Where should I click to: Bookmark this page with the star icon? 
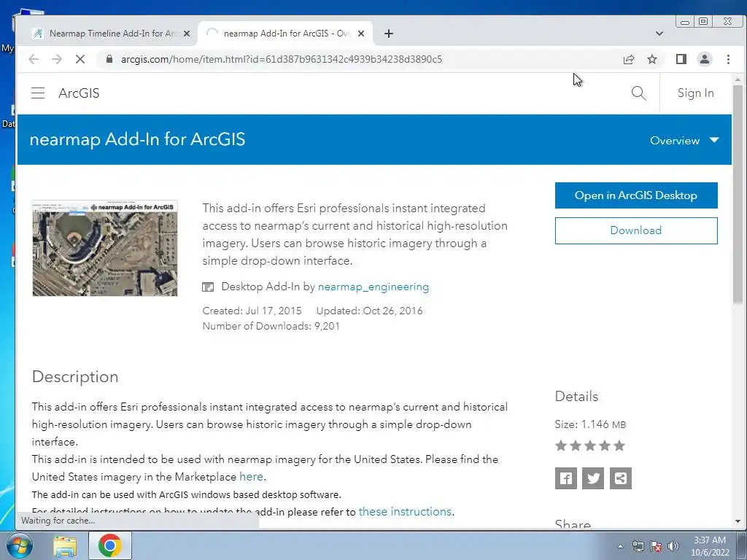652,59
